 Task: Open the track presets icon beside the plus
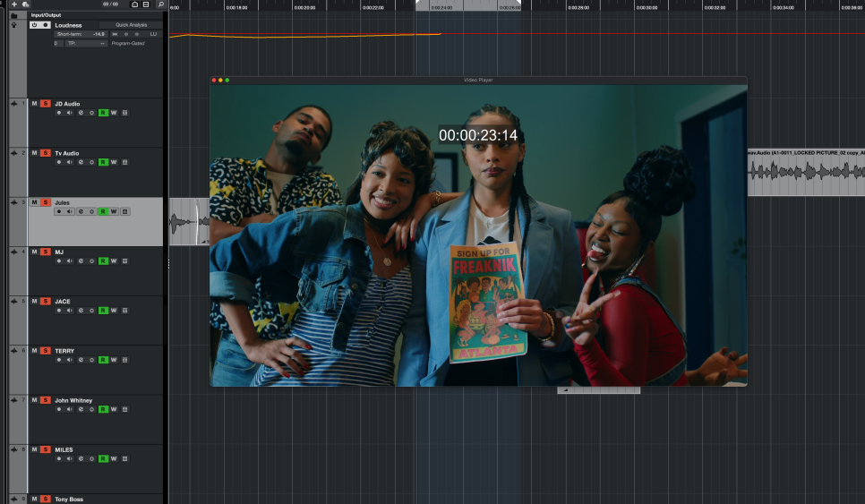tap(25, 4)
